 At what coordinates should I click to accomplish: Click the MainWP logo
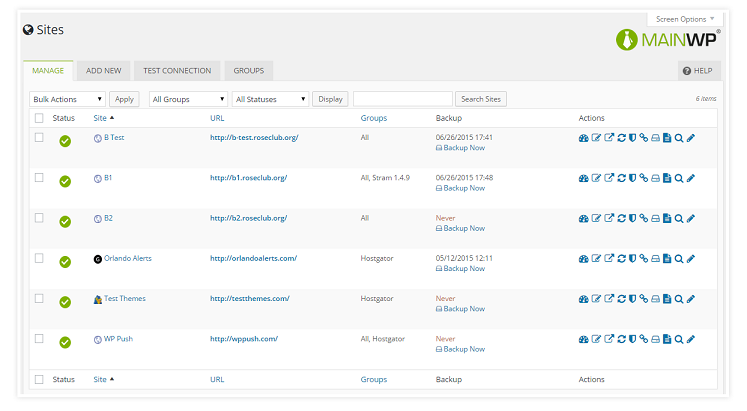click(668, 40)
